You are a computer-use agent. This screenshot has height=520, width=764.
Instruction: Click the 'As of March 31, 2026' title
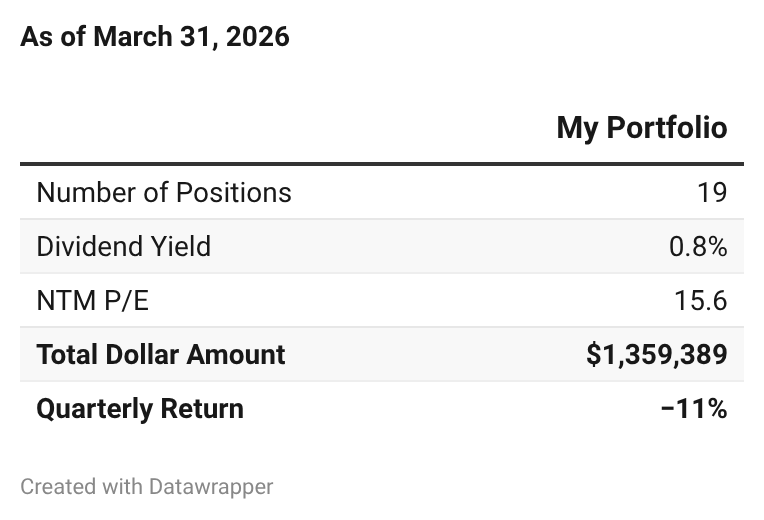155,37
